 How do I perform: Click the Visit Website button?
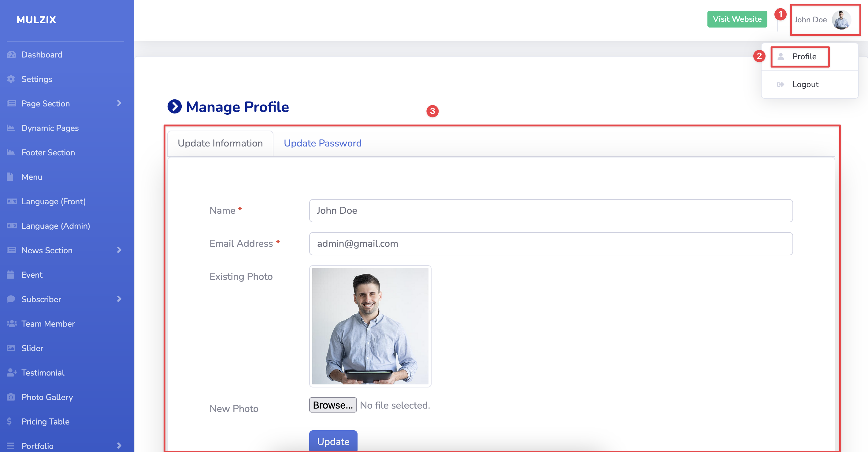tap(737, 19)
